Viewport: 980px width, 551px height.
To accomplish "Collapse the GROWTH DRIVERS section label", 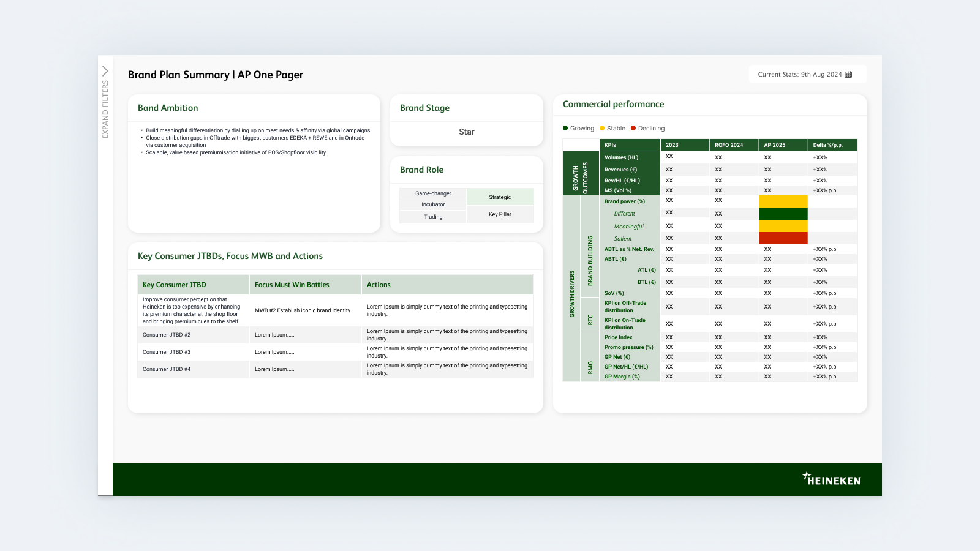I will coord(571,288).
